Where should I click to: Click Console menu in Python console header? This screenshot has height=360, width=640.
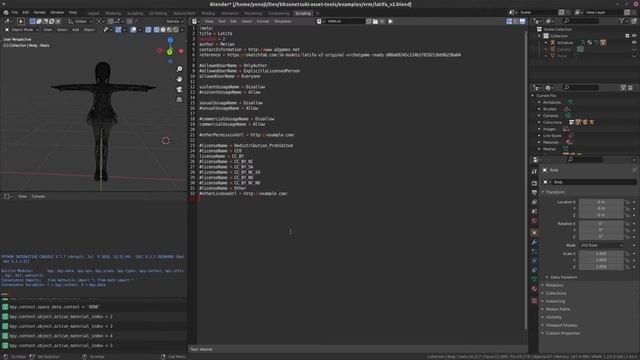point(38,196)
